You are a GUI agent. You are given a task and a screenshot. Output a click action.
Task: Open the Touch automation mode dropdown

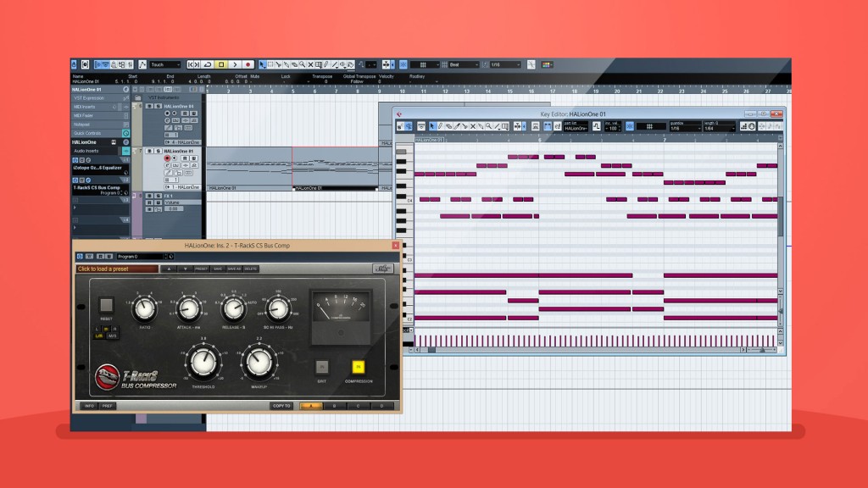point(165,64)
